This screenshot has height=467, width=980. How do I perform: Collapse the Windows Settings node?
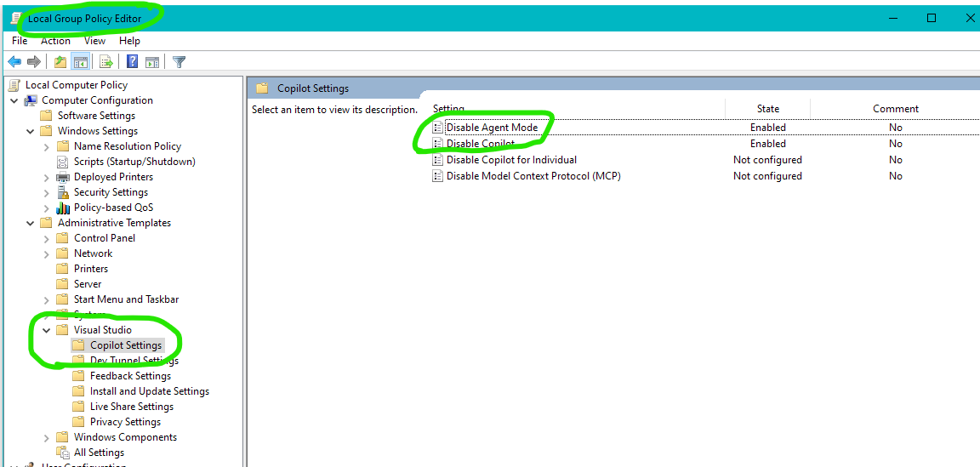coord(30,131)
